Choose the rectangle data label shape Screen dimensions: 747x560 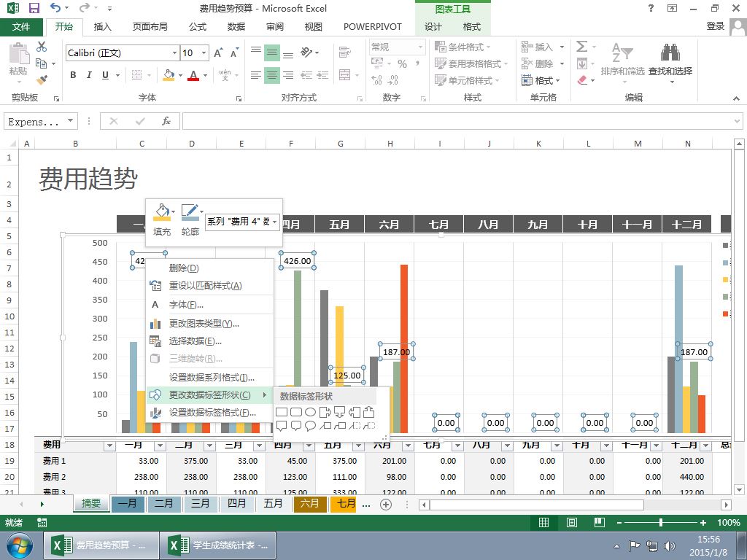click(282, 412)
